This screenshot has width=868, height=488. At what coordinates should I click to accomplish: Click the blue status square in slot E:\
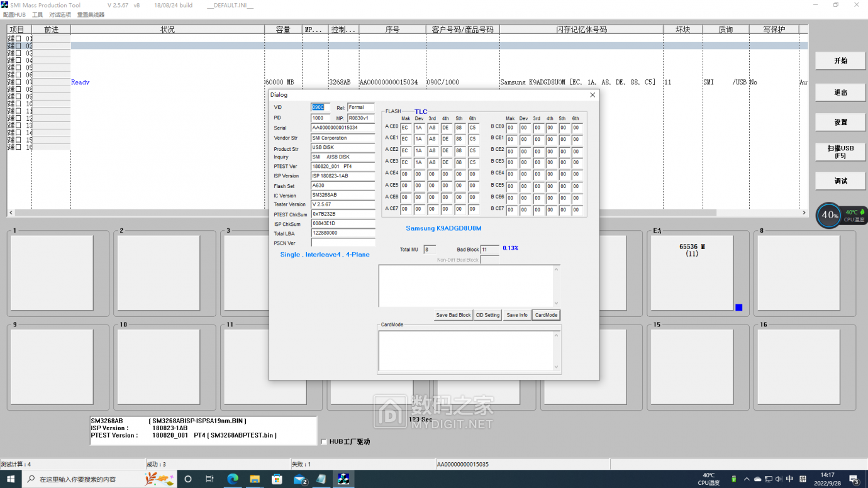pyautogui.click(x=739, y=308)
